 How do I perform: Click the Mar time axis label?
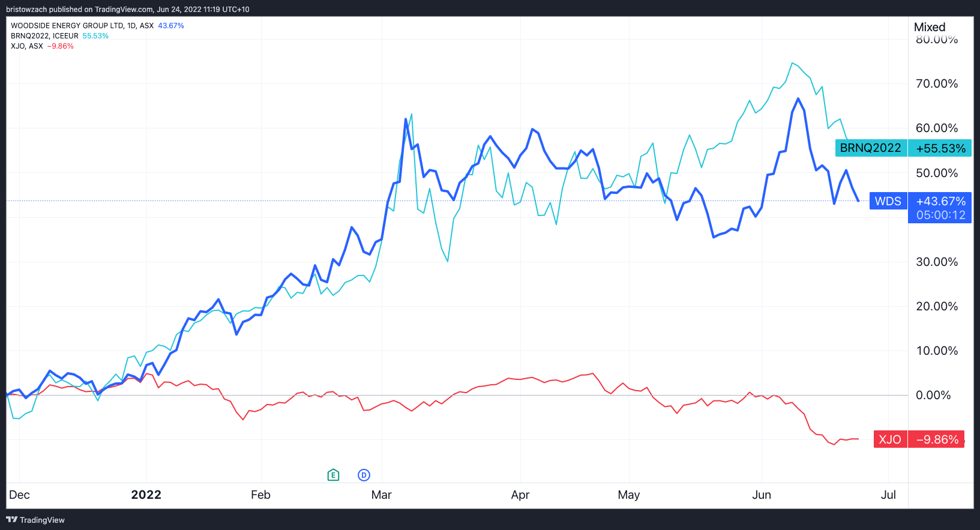coord(381,495)
